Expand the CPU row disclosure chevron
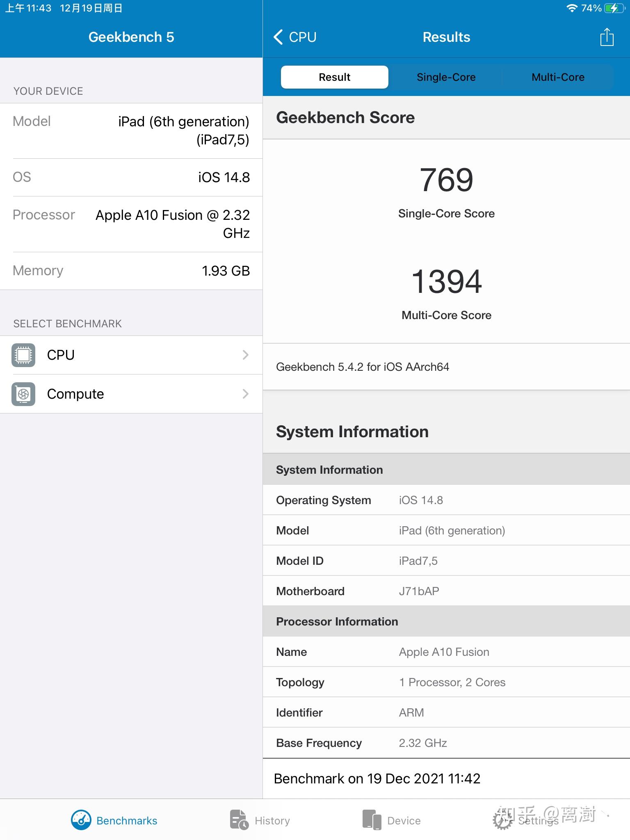This screenshot has height=840, width=630. 245,355
